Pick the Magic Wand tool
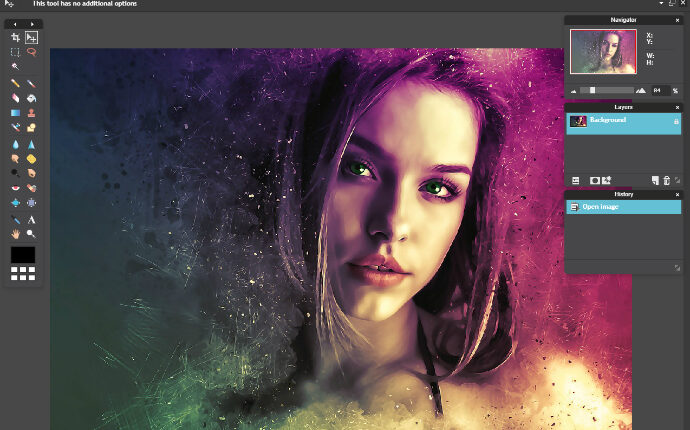Viewport: 690px width, 430px height. (x=15, y=65)
